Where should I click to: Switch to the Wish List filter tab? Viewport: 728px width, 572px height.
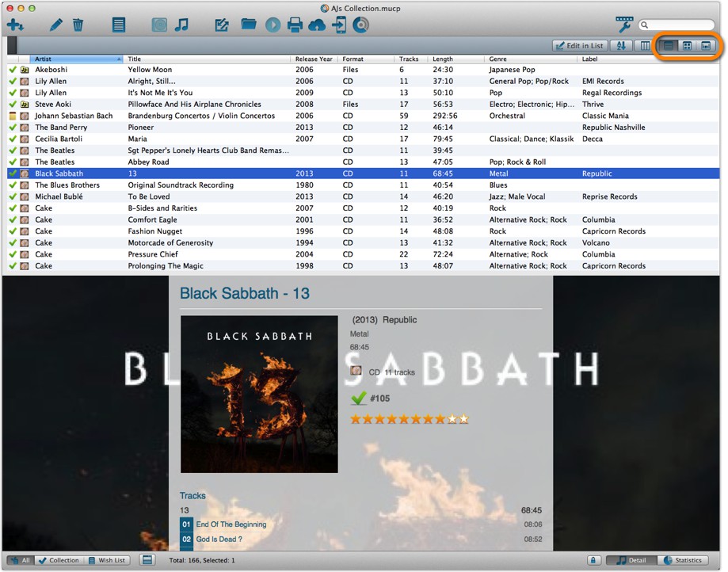[107, 560]
